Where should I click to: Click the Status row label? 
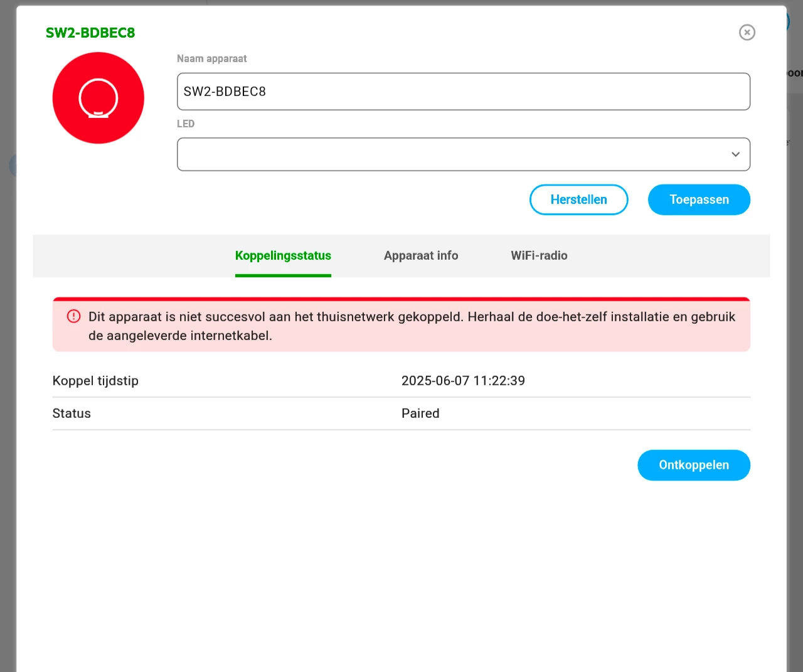pyautogui.click(x=72, y=413)
